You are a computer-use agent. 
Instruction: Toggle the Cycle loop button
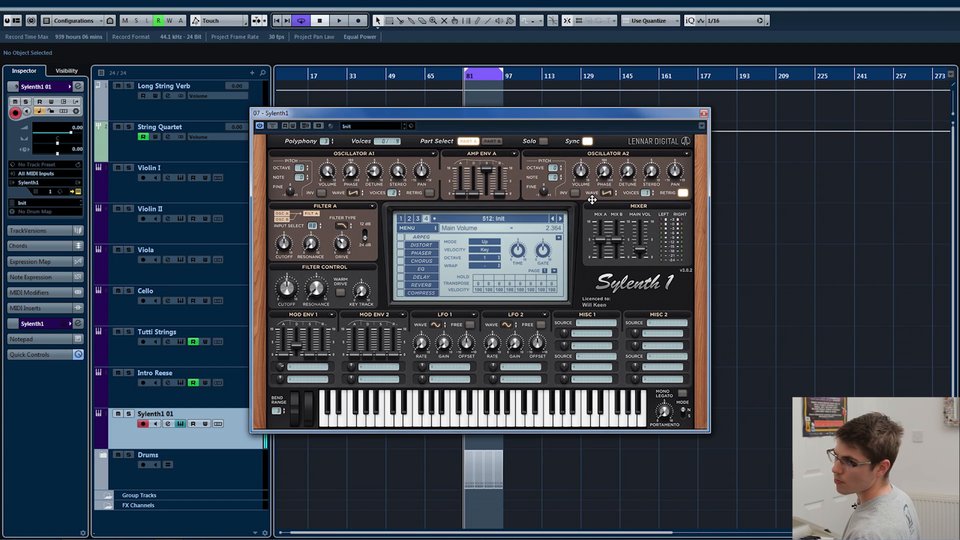(301, 20)
